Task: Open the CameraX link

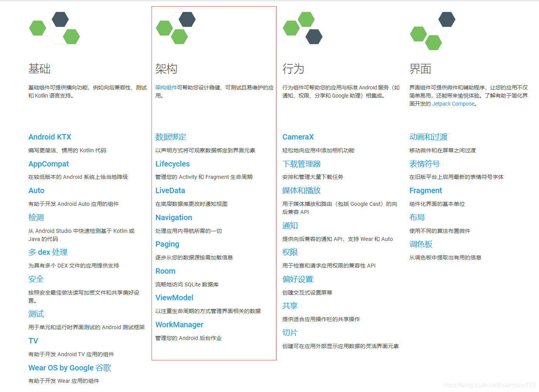Action: point(298,137)
